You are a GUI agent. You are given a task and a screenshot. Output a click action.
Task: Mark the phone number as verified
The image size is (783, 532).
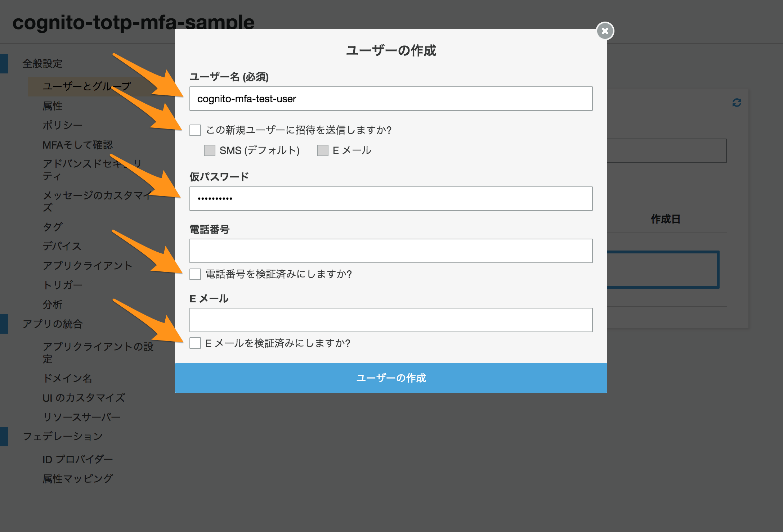tap(195, 274)
